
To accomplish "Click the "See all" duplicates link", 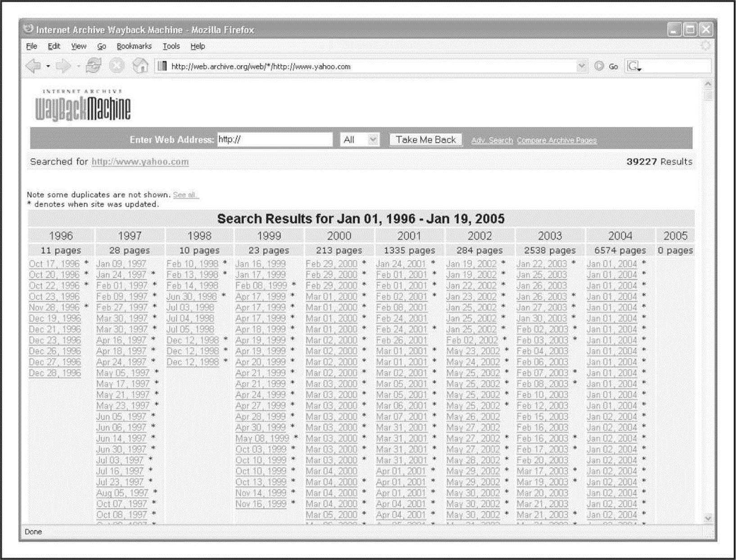I will pyautogui.click(x=185, y=195).
